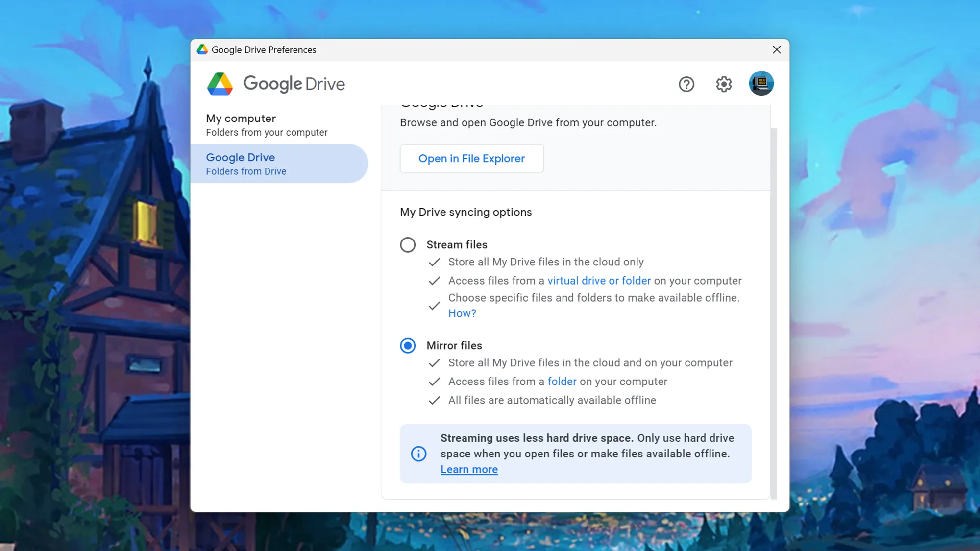The width and height of the screenshot is (980, 551).
Task: Select the Mirror files radio option
Action: coord(408,346)
